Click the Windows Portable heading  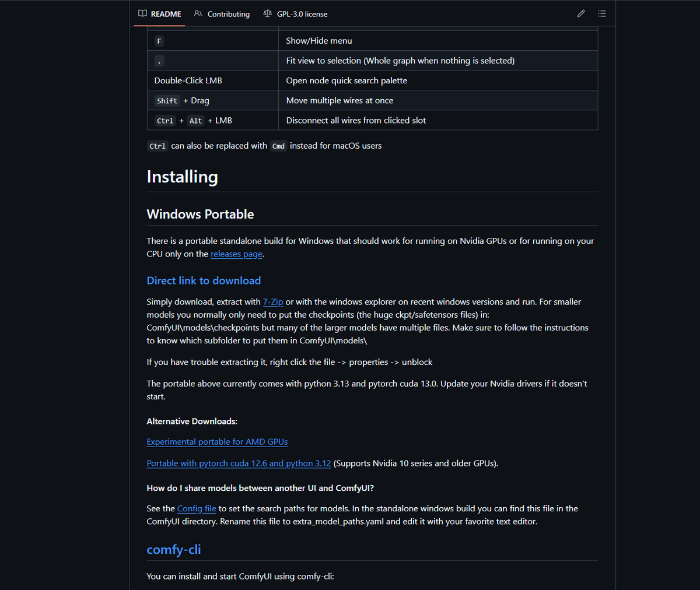(x=200, y=214)
